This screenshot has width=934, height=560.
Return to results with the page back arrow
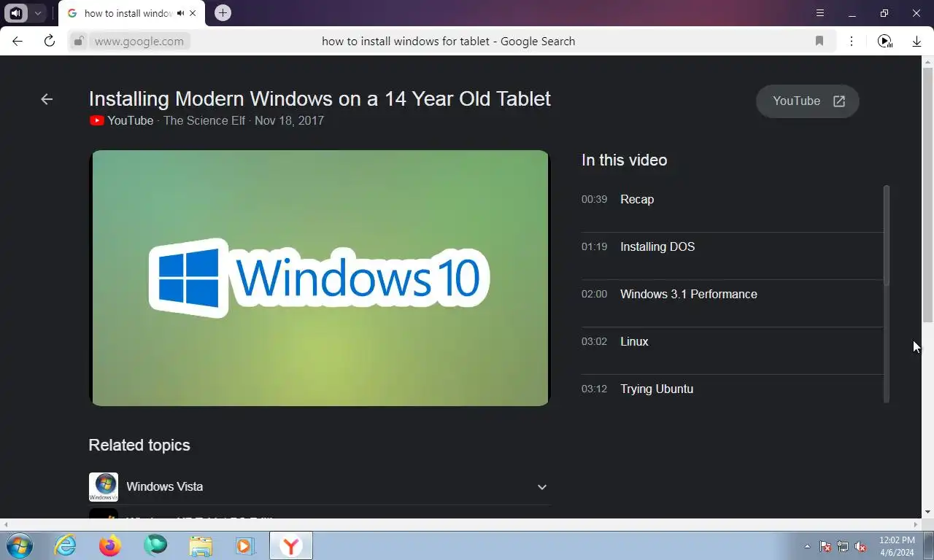[47, 99]
